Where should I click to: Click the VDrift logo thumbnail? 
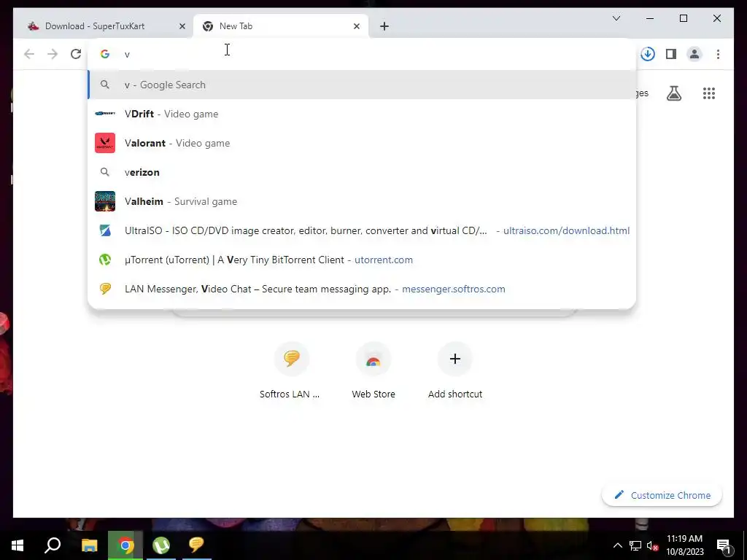coord(105,114)
